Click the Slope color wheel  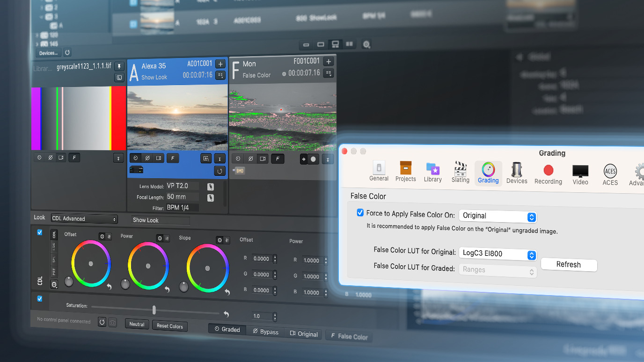(208, 268)
